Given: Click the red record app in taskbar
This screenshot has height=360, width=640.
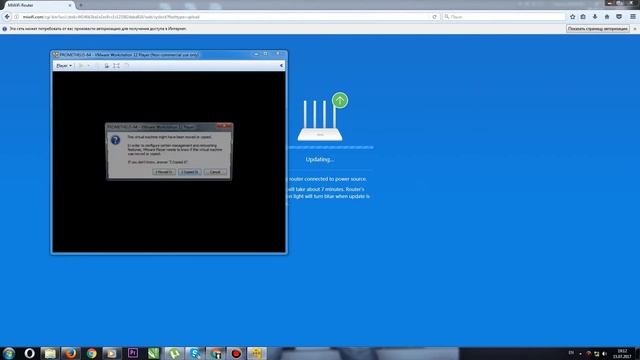Looking at the screenshot, I should [x=236, y=353].
